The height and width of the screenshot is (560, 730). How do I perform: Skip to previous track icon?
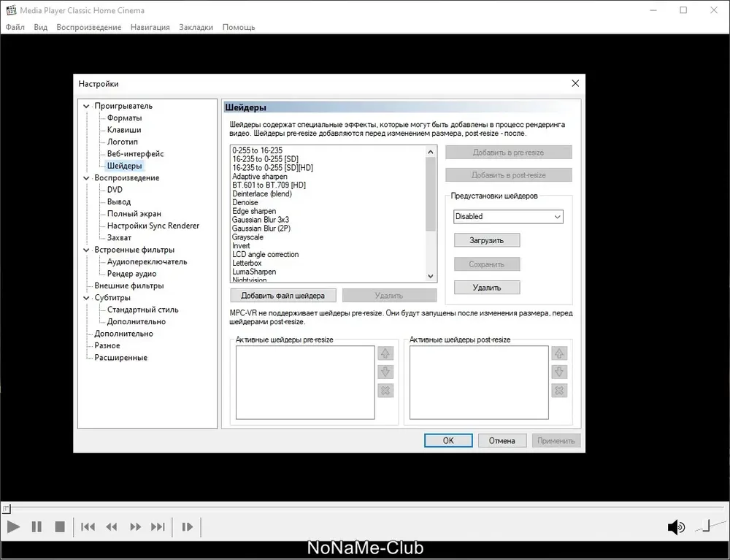[x=88, y=527]
